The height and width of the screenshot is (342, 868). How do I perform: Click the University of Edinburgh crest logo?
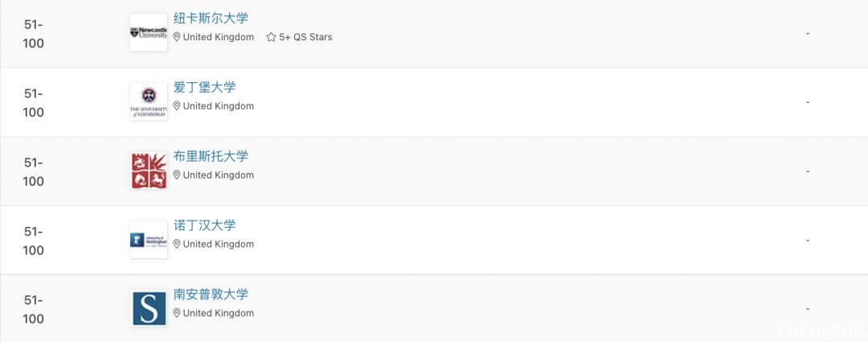click(x=149, y=101)
